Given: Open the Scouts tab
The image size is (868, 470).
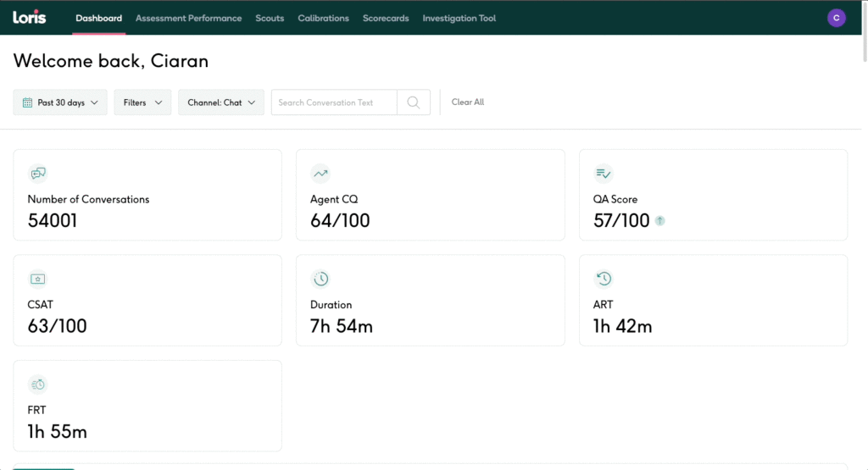Looking at the screenshot, I should (x=270, y=18).
